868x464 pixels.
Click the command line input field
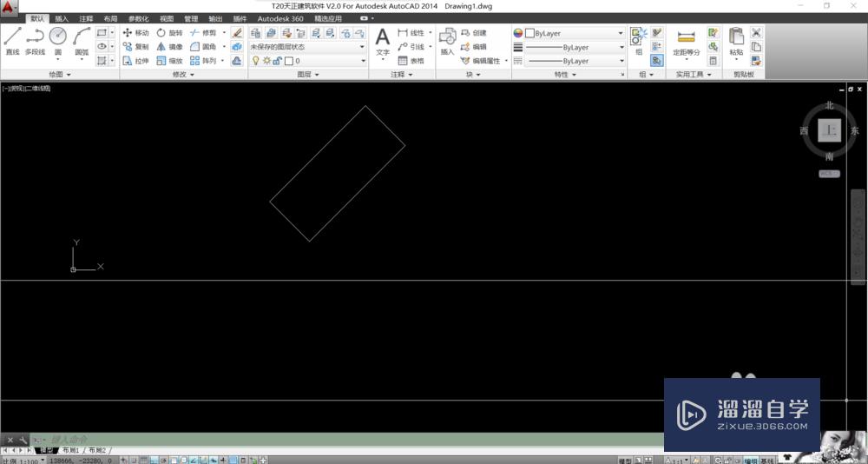point(349,440)
